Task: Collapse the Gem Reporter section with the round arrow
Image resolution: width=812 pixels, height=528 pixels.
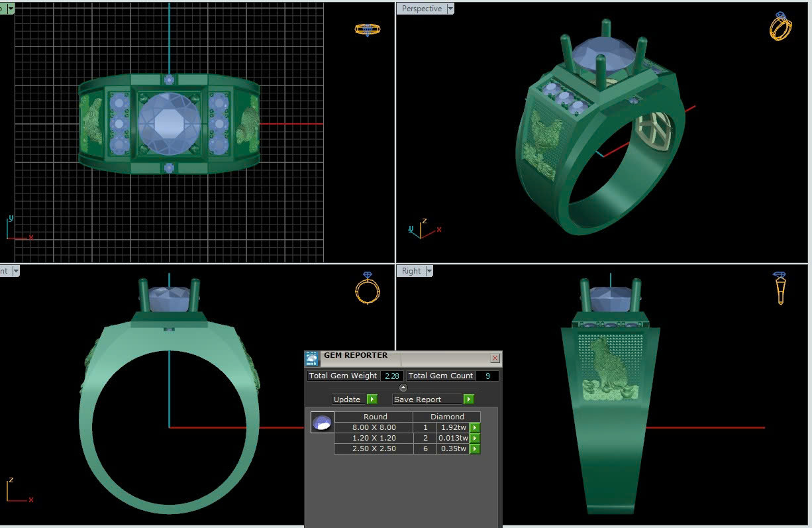Action: pos(403,388)
